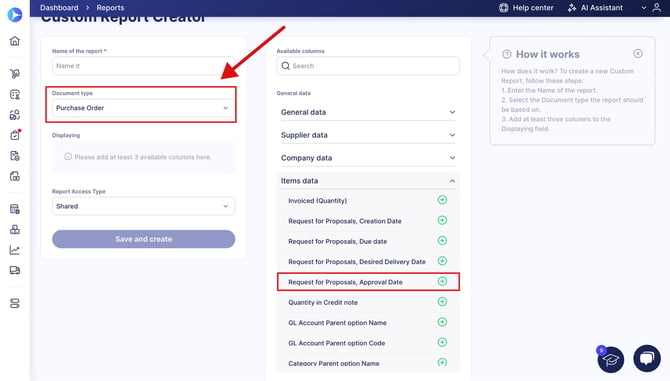Click the search magnifier icon
670x381 pixels.
coord(285,66)
